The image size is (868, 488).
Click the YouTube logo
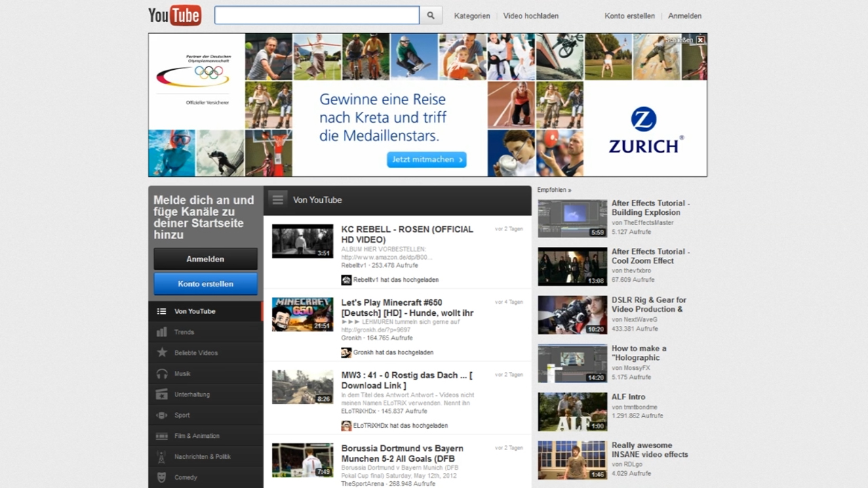[x=175, y=15]
